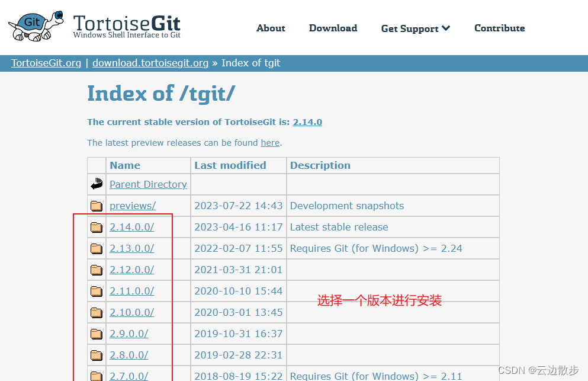588x381 pixels.
Task: Open the 2.14.0 stable version link
Action: [307, 122]
